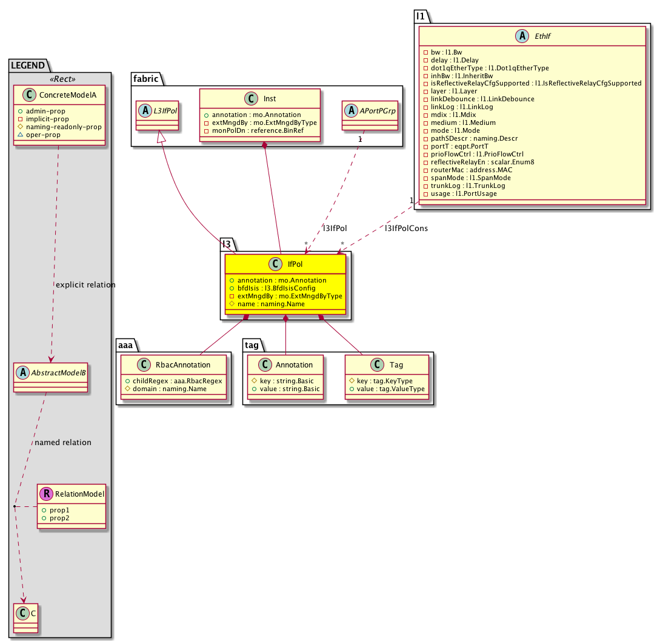Click the 'named relation' label text
The height and width of the screenshot is (644, 663).
tap(63, 442)
